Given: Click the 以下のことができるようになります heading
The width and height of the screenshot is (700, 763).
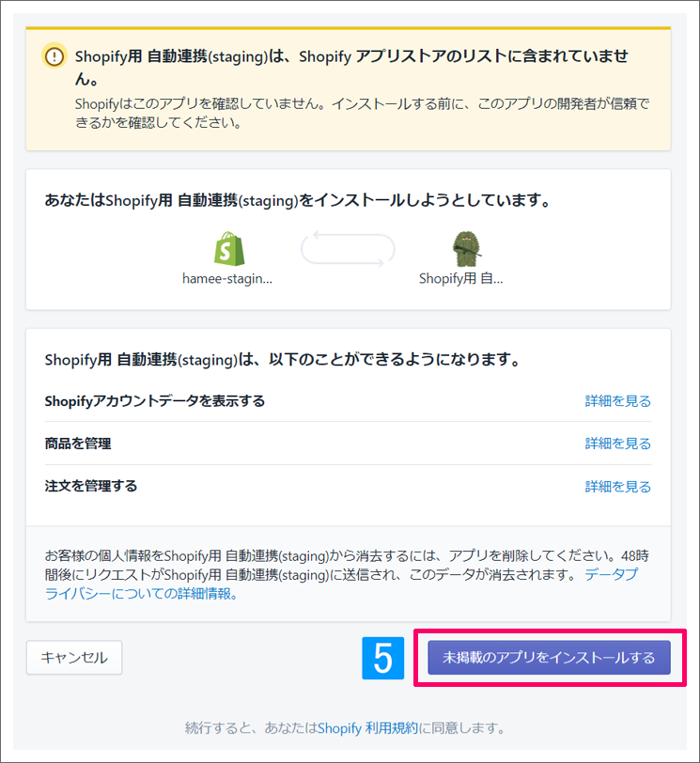Looking at the screenshot, I should 283,360.
